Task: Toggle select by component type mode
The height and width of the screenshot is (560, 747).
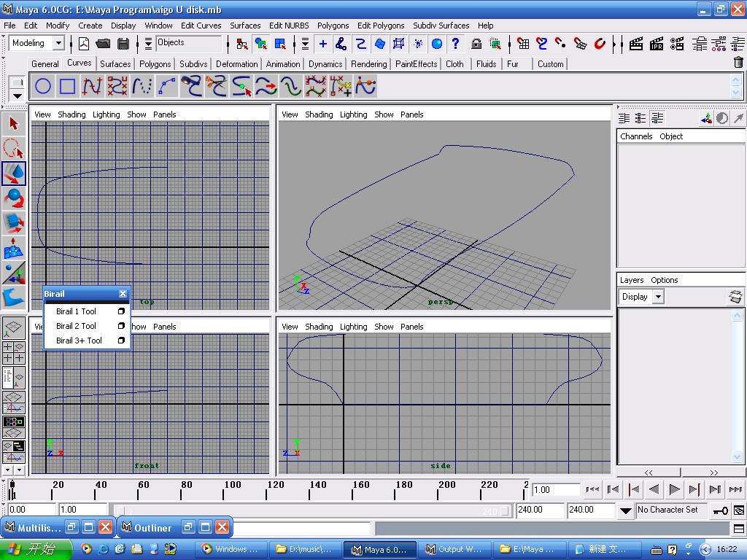Action: point(280,44)
